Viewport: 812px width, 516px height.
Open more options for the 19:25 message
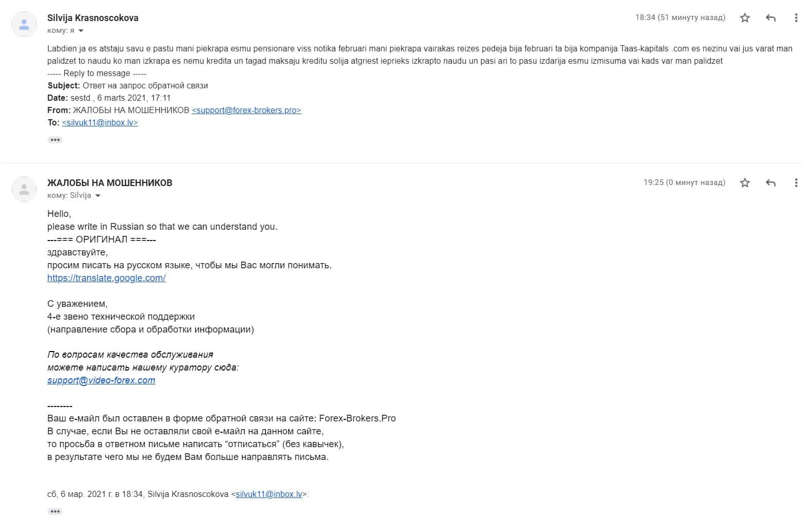point(796,183)
